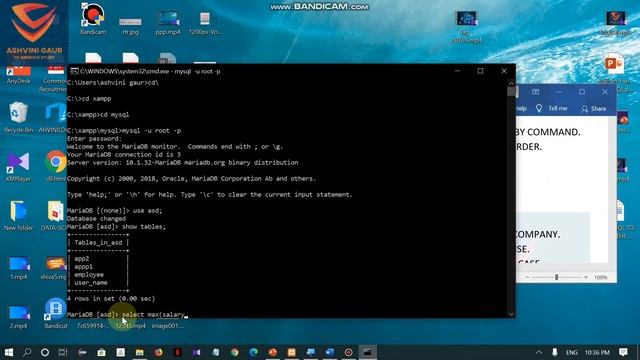This screenshot has height=360, width=640.
Task: Open the Action Center notifications
Action: point(623,352)
